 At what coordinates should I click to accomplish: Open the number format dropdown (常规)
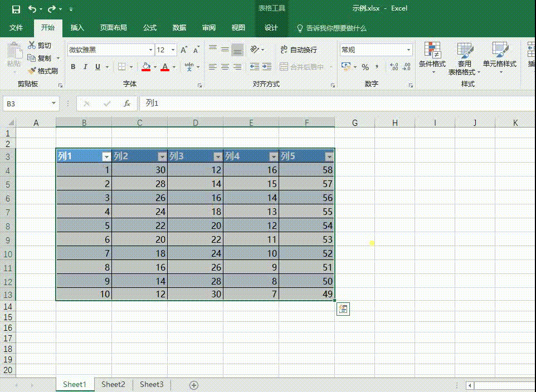pos(408,50)
